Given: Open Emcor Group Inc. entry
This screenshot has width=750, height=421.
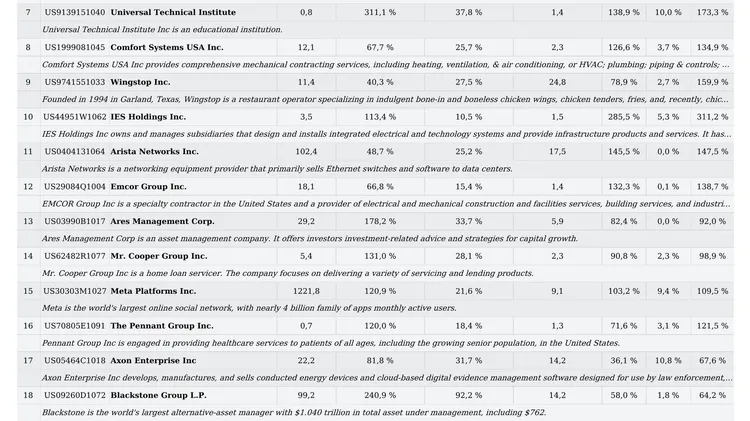Looking at the screenshot, I should pos(148,187).
